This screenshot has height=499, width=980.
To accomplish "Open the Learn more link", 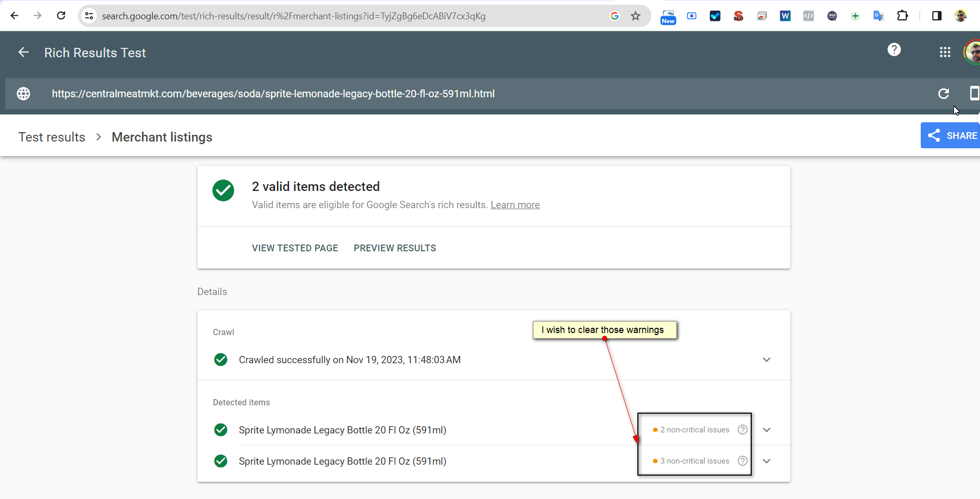I will pos(515,205).
